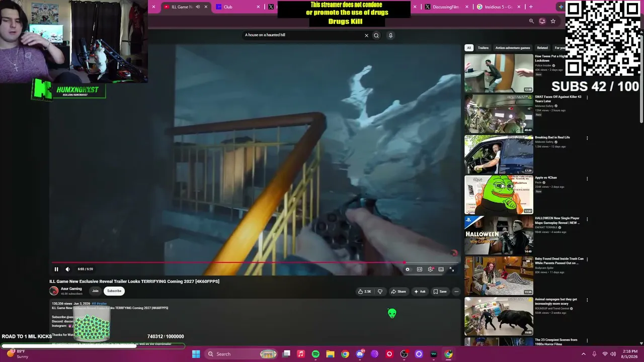The height and width of the screenshot is (362, 644).
Task: Open the browser zoom magnifier icon
Action: [x=531, y=21]
